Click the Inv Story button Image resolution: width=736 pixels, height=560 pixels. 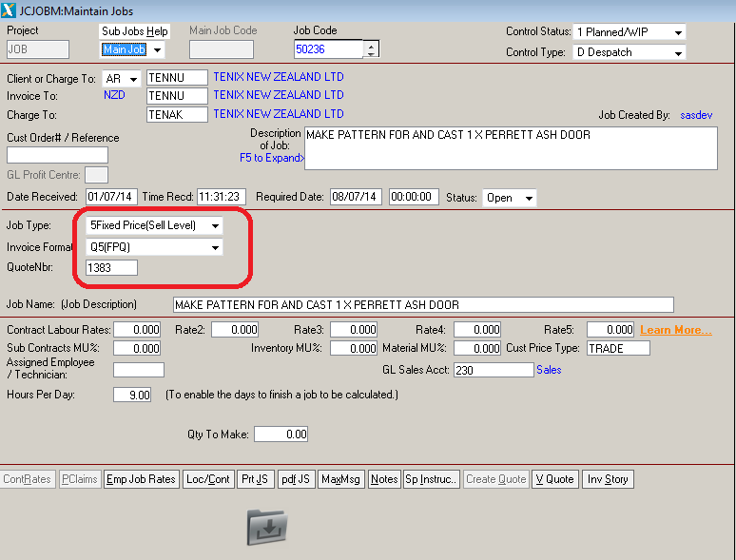pyautogui.click(x=608, y=479)
